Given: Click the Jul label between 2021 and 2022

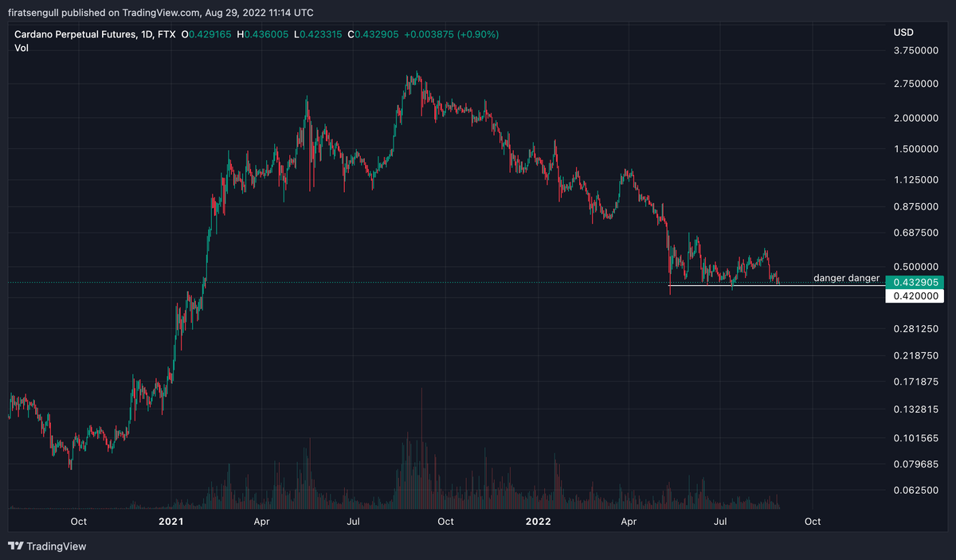Looking at the screenshot, I should (354, 522).
